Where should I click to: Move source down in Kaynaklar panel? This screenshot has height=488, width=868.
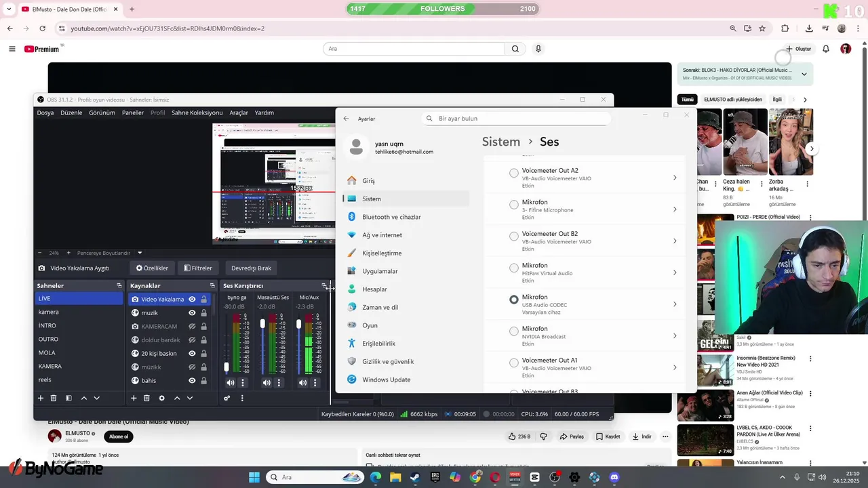point(190,399)
